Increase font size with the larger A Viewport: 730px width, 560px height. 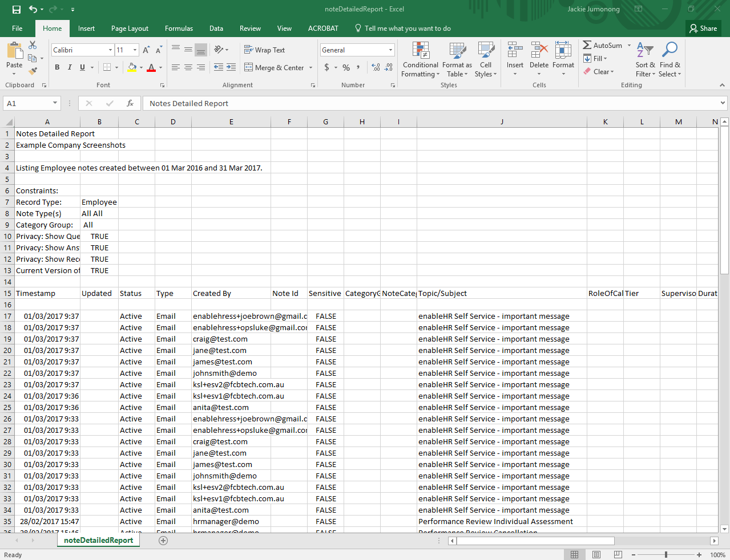pyautogui.click(x=146, y=50)
